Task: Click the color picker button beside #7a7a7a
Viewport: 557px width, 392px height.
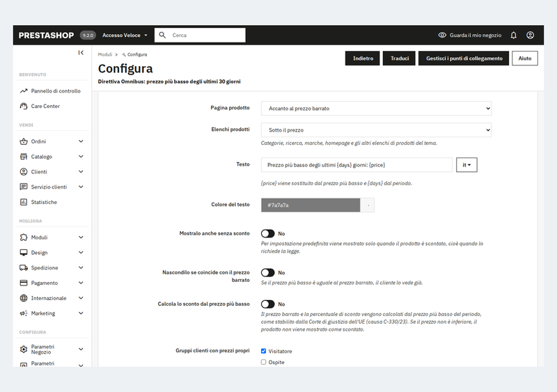Action: point(368,205)
